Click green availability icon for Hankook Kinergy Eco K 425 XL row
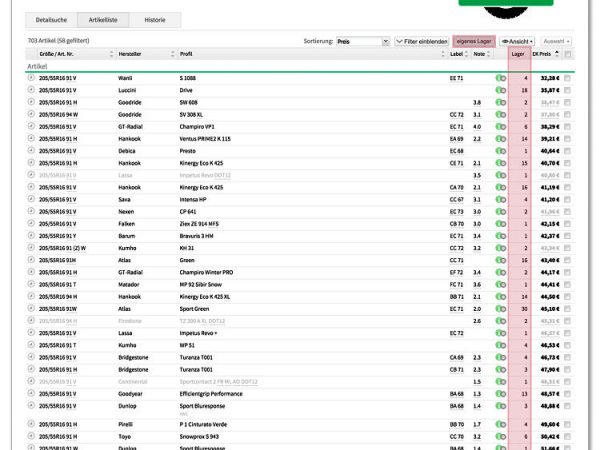600x450 pixels. point(501,297)
